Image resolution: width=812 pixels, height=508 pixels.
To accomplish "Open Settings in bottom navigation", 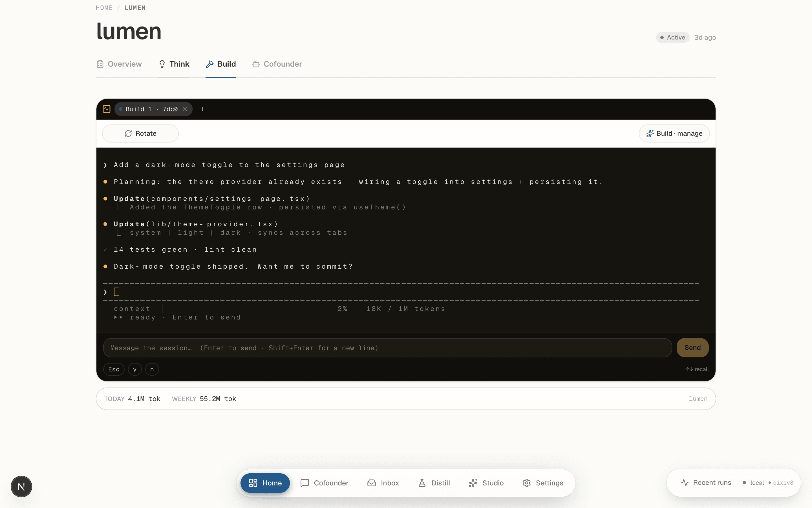I will point(543,483).
